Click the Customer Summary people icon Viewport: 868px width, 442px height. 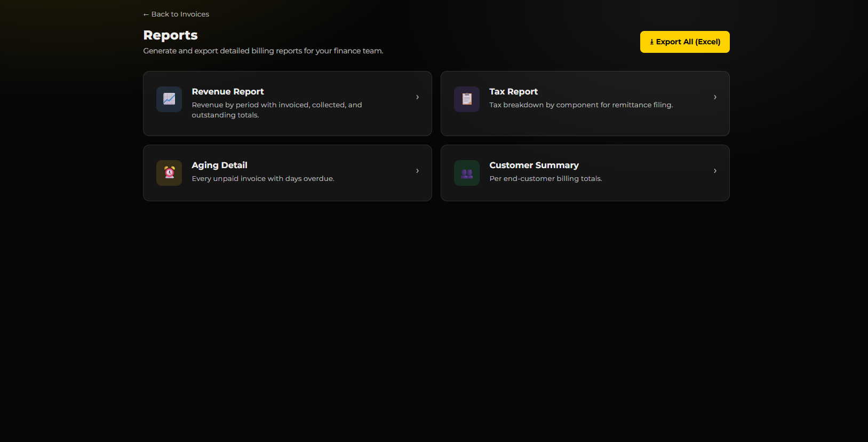[x=467, y=173]
